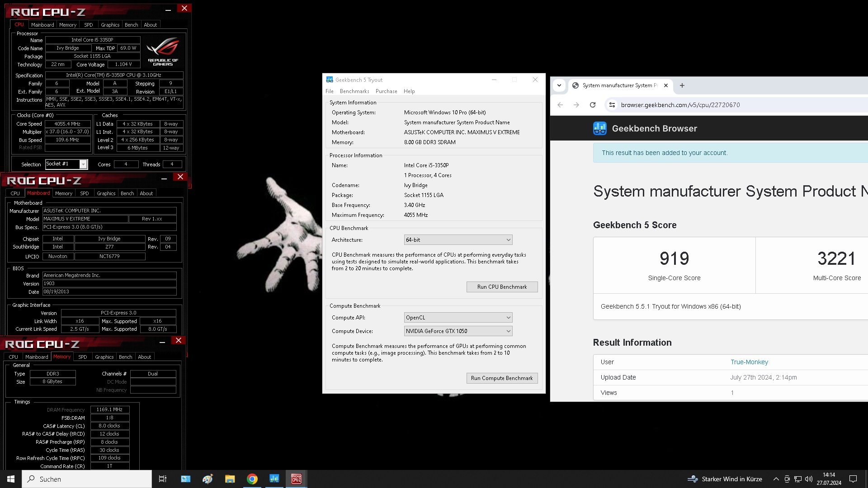Click the weather Starker Wind widget
Image resolution: width=868 pixels, height=488 pixels.
725,479
